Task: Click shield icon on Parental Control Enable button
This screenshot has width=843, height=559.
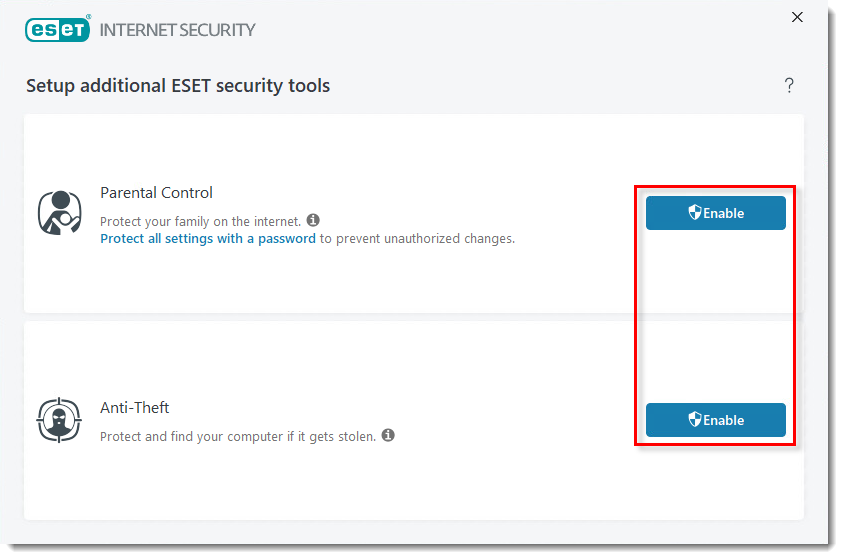Action: coord(695,212)
